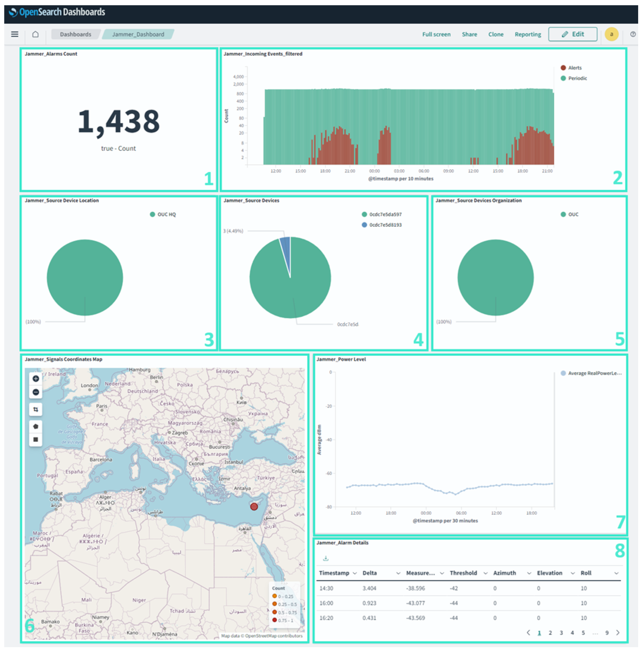This screenshot has height=654, width=644.
Task: Open the Dashboards breadcrumb
Action: 75,34
